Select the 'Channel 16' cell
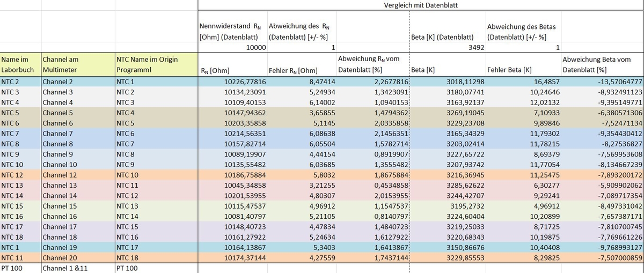Viewport: 644px width, 273px height. tap(78, 217)
